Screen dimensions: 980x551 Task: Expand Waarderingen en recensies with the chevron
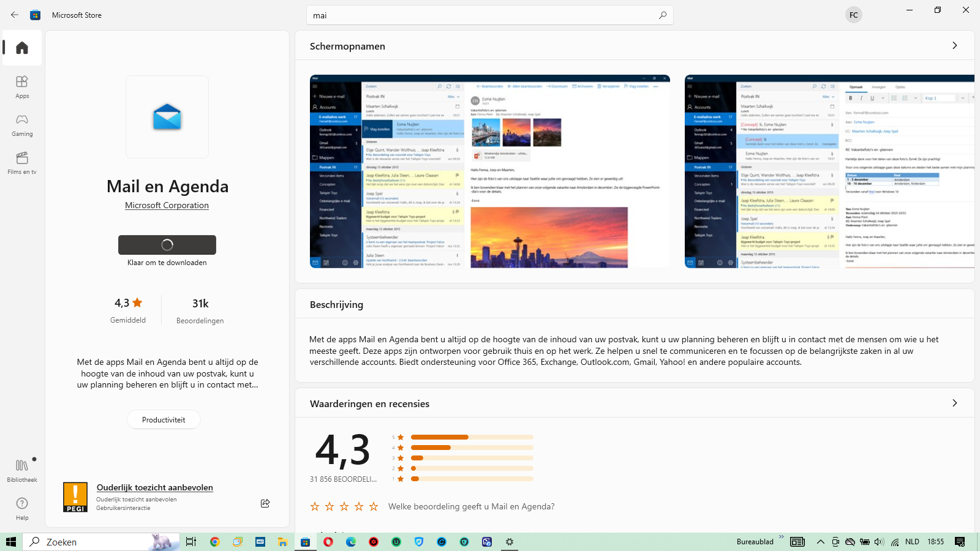[x=954, y=403]
